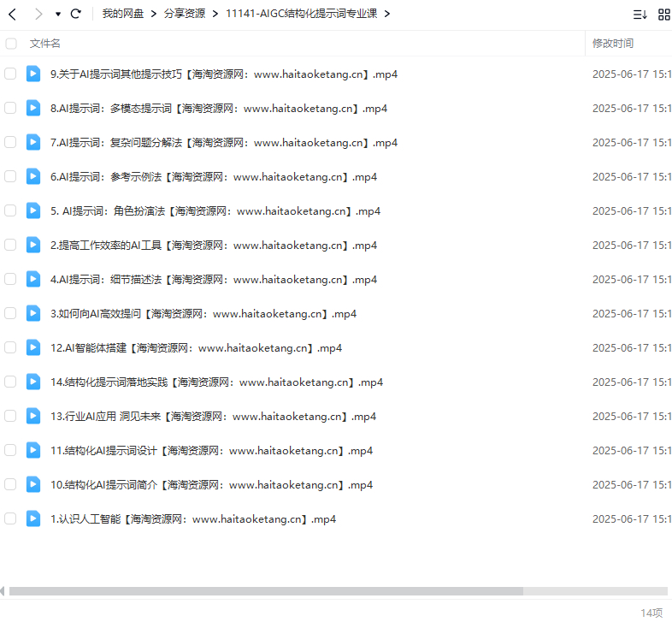Click video icon of 1.认识人工智能

click(33, 518)
